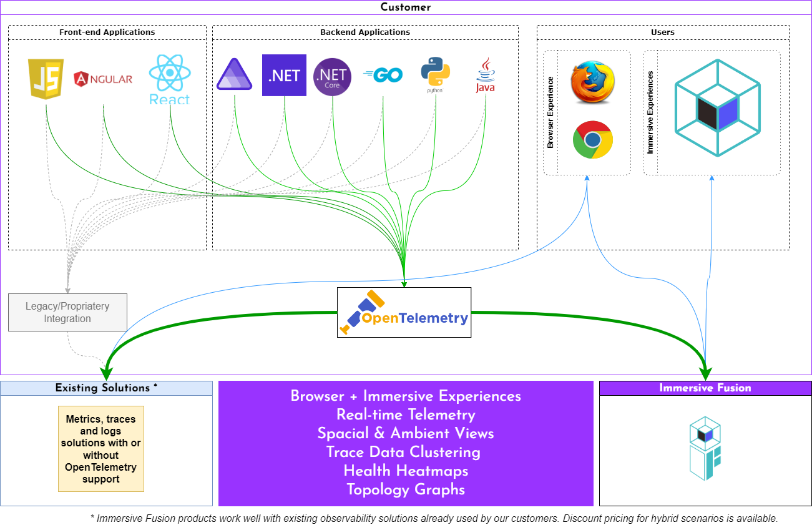Click the Legacy/Propriatery Integration box
Screen dimensions: 812x525
[x=67, y=312]
